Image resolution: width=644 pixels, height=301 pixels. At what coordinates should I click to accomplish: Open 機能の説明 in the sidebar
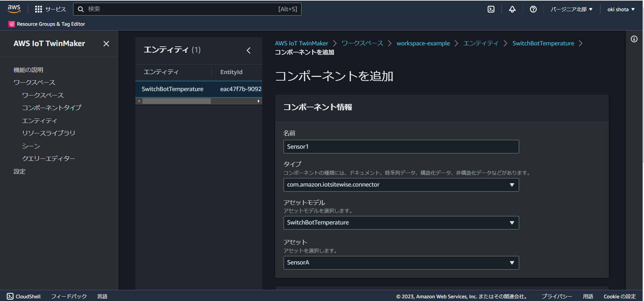(28, 70)
